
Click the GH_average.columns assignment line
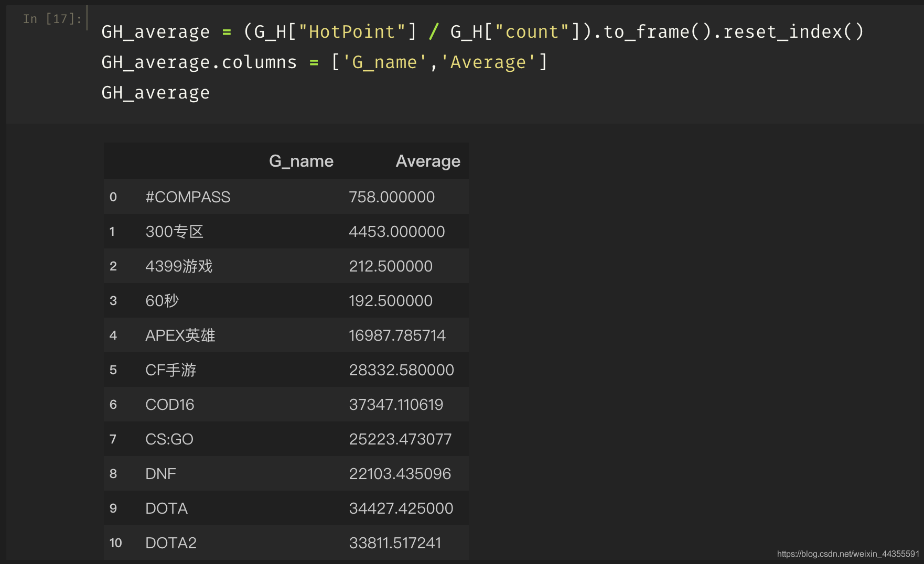tap(324, 62)
